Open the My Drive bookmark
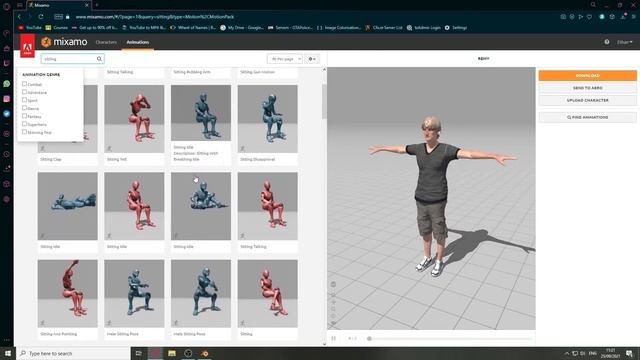The image size is (640, 360). (242, 28)
